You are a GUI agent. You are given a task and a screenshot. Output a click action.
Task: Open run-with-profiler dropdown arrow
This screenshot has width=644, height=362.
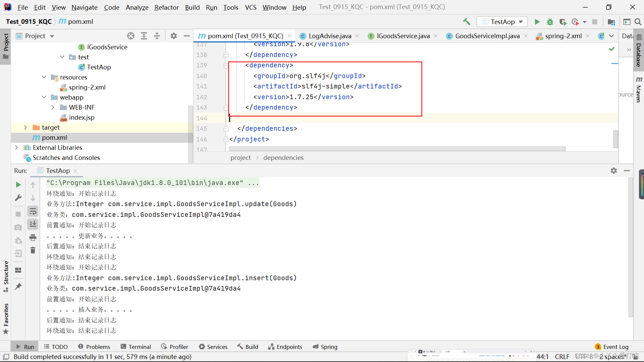(x=585, y=22)
